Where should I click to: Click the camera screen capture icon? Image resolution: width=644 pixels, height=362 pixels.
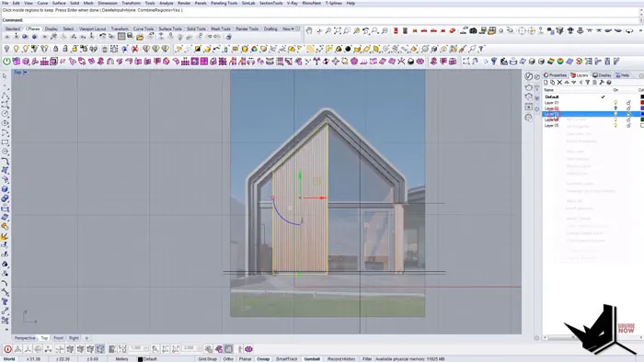[x=473, y=30]
